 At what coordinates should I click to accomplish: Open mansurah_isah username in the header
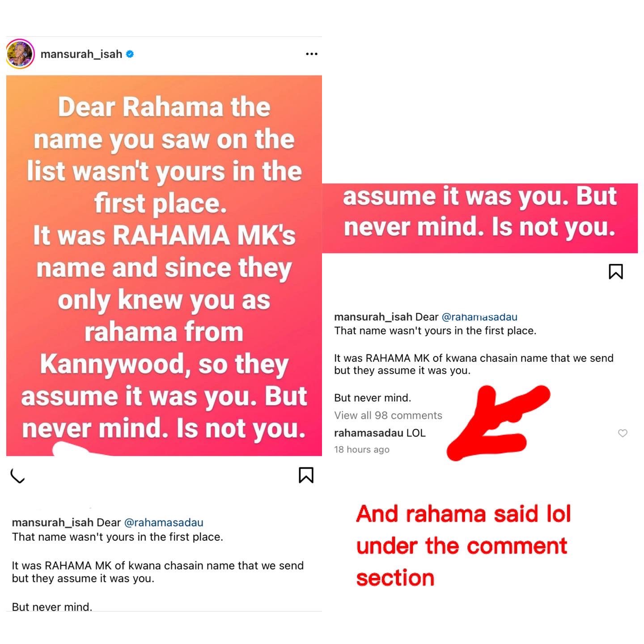coord(81,54)
